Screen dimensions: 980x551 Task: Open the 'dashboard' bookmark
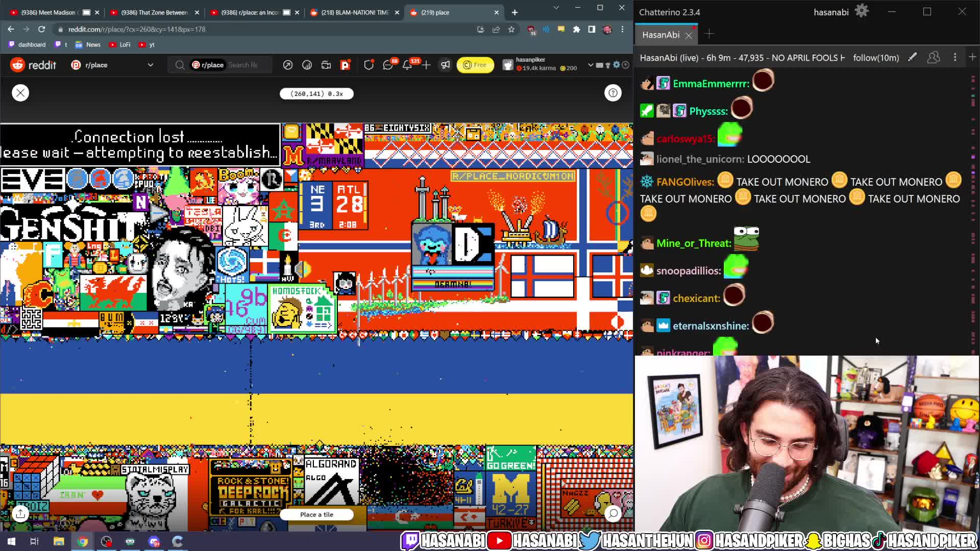tap(27, 45)
